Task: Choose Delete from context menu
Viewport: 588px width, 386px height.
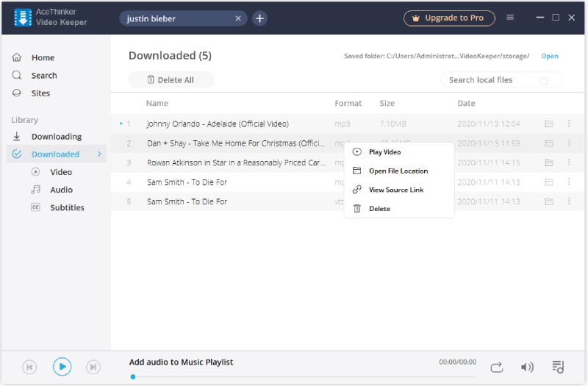Action: (399, 209)
